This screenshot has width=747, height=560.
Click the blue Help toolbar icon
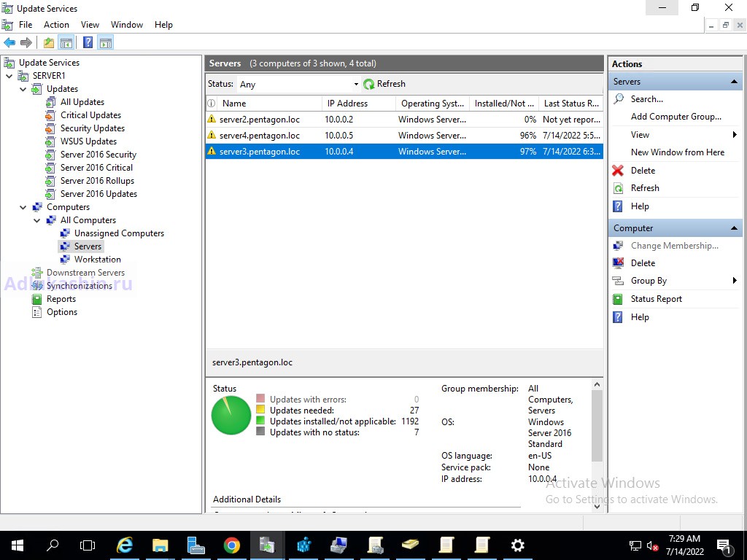pyautogui.click(x=88, y=43)
